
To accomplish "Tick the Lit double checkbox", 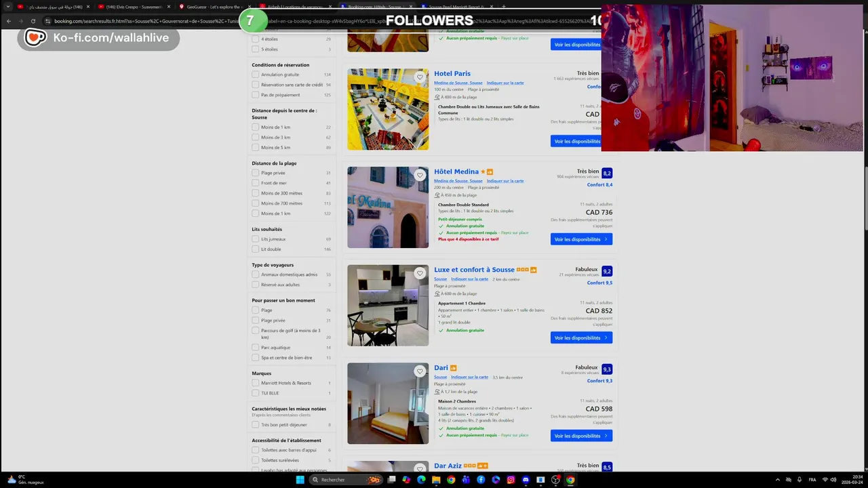I will (256, 249).
